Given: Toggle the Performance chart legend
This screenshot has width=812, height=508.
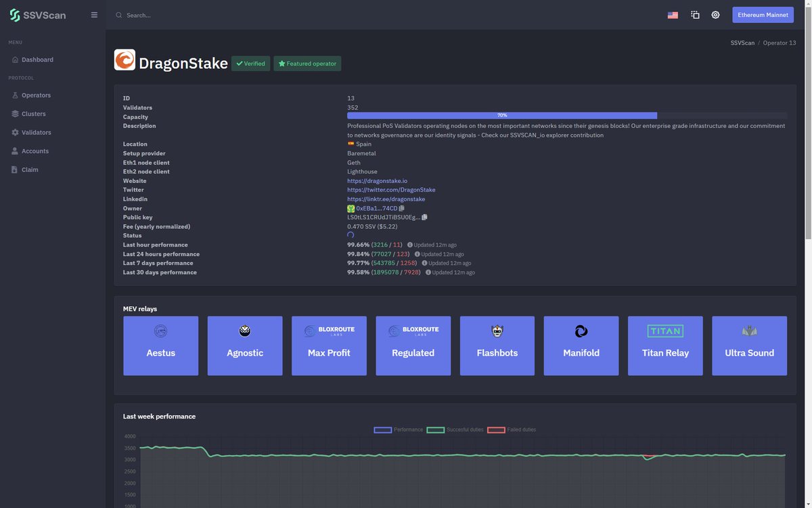Looking at the screenshot, I should coord(399,429).
